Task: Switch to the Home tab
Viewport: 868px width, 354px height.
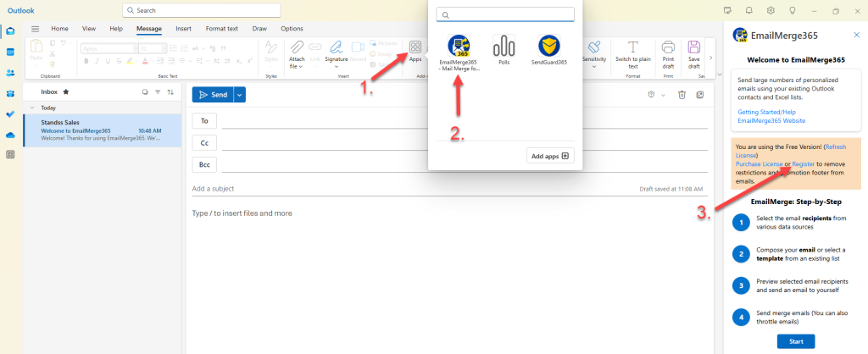Action: click(60, 29)
